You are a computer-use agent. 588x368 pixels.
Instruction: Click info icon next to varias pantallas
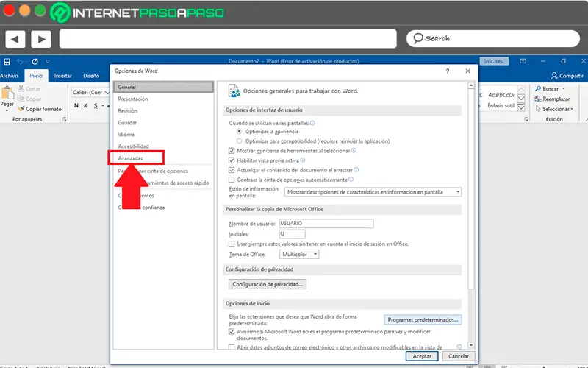point(312,123)
